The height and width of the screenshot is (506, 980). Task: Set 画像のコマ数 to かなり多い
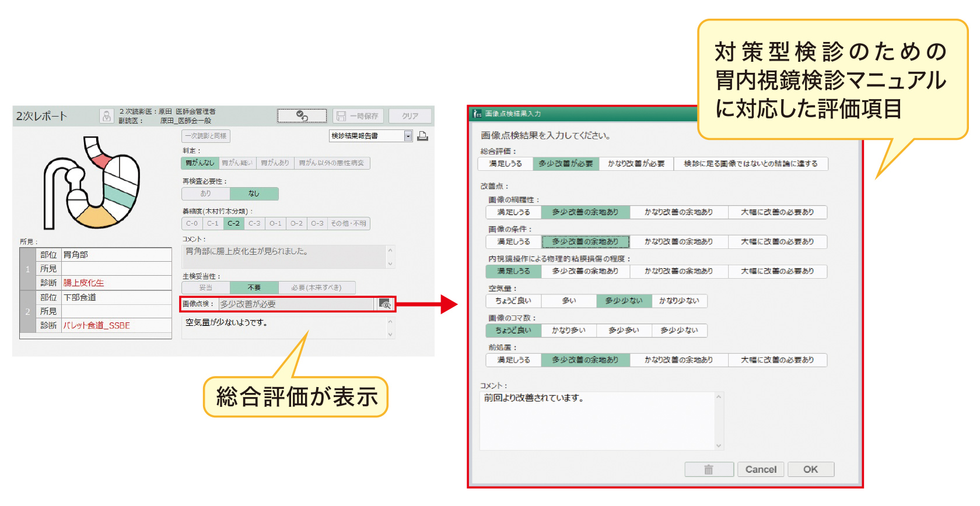[x=569, y=330]
